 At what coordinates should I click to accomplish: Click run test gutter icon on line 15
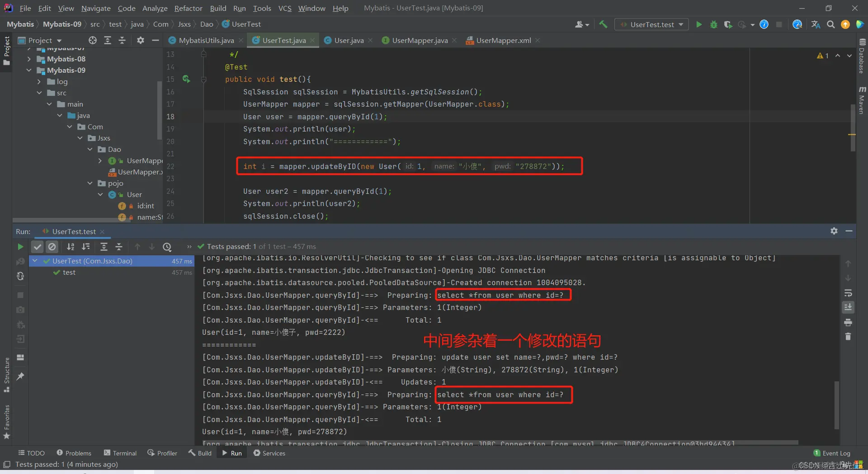point(186,79)
